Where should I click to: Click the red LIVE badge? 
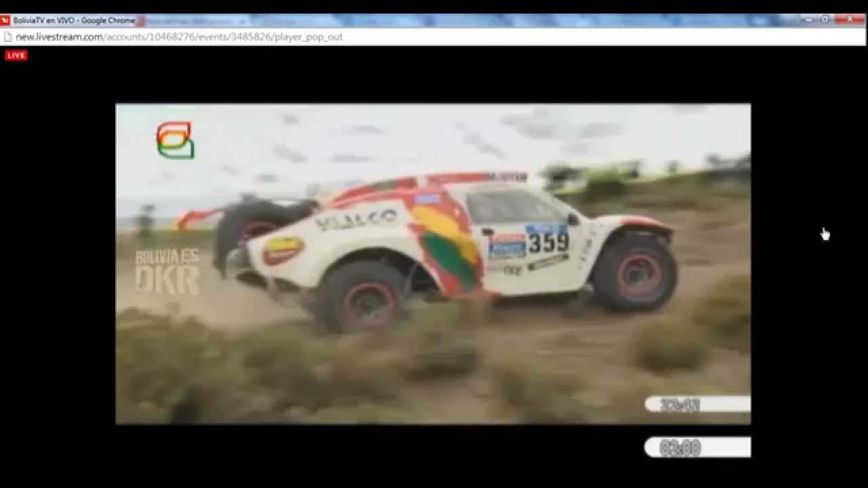[x=16, y=55]
